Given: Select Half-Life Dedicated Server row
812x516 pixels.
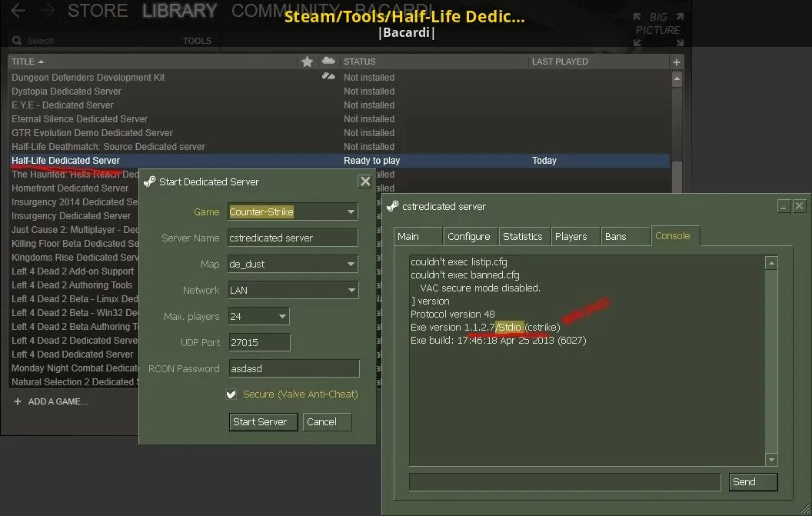Looking at the screenshot, I should (340, 161).
